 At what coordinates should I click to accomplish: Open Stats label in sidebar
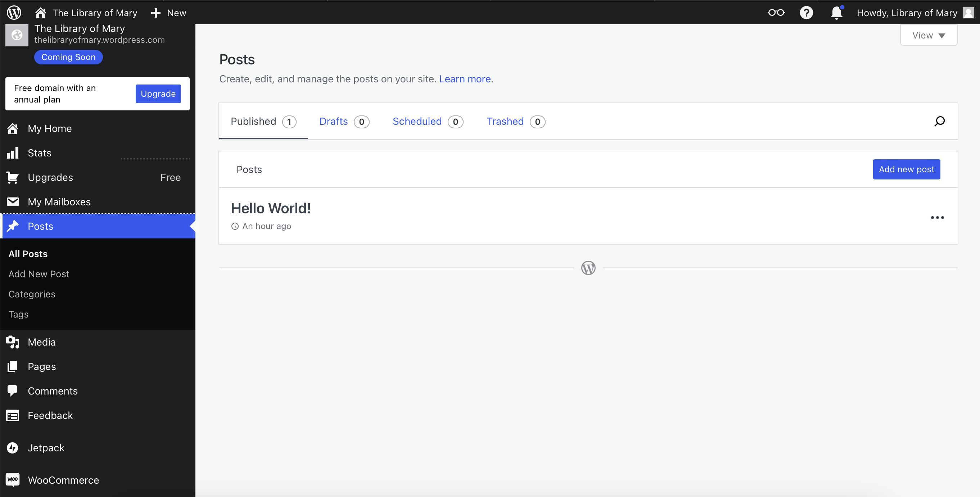point(40,153)
